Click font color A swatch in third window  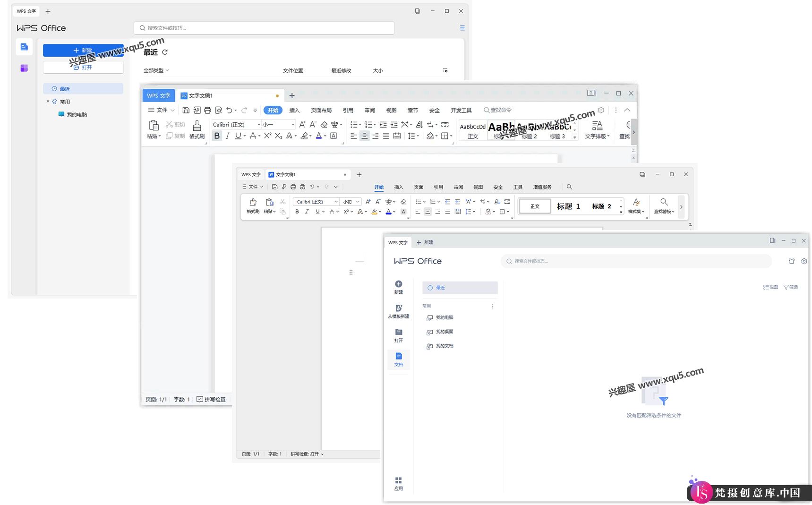(x=388, y=212)
